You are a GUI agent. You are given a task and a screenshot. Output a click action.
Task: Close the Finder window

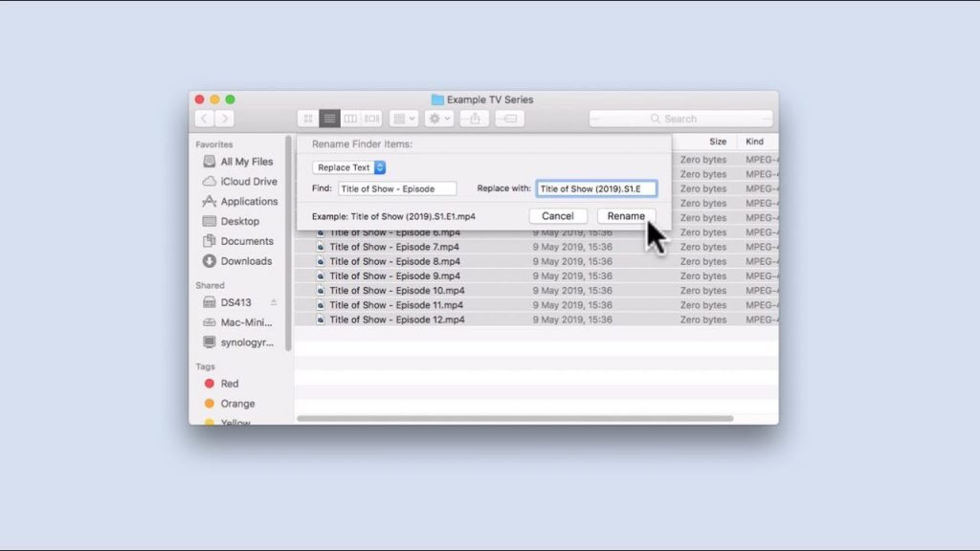[x=199, y=99]
